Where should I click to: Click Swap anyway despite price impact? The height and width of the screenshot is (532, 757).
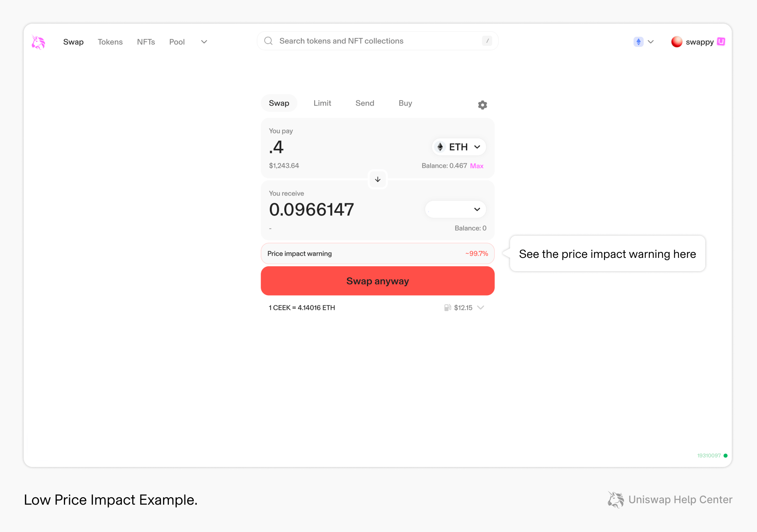coord(377,281)
